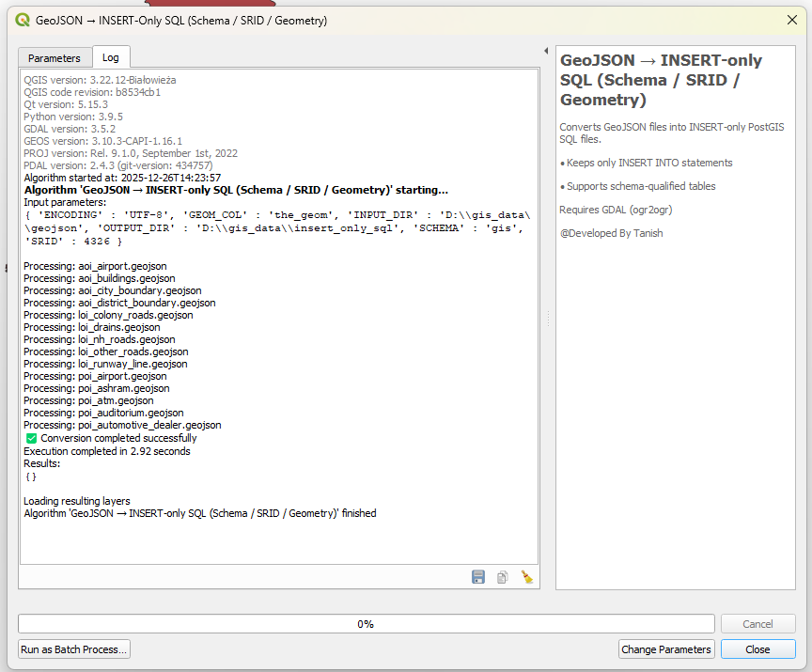Screen dimensions: 812x672
Task: Click help panel algorithm title heading
Action: tap(662, 80)
